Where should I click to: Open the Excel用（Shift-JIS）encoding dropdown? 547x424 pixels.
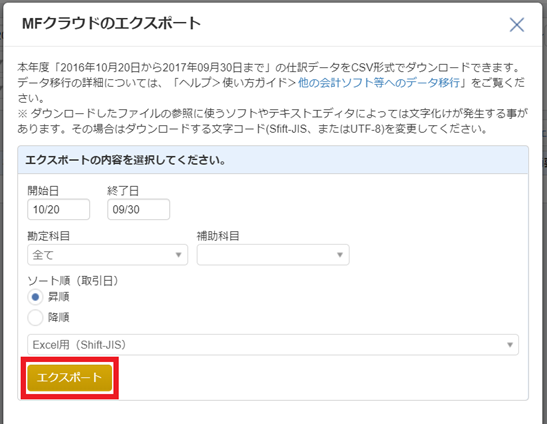[273, 345]
